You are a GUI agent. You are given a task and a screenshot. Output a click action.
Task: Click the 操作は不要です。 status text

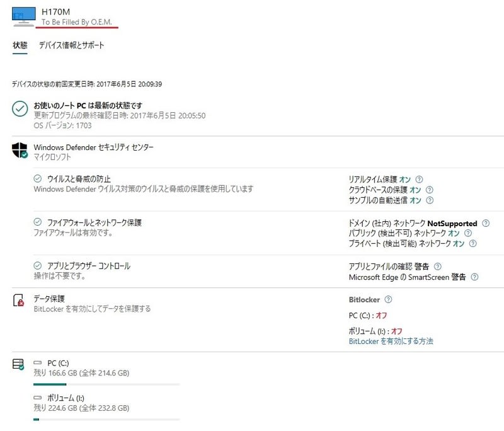tap(59, 276)
